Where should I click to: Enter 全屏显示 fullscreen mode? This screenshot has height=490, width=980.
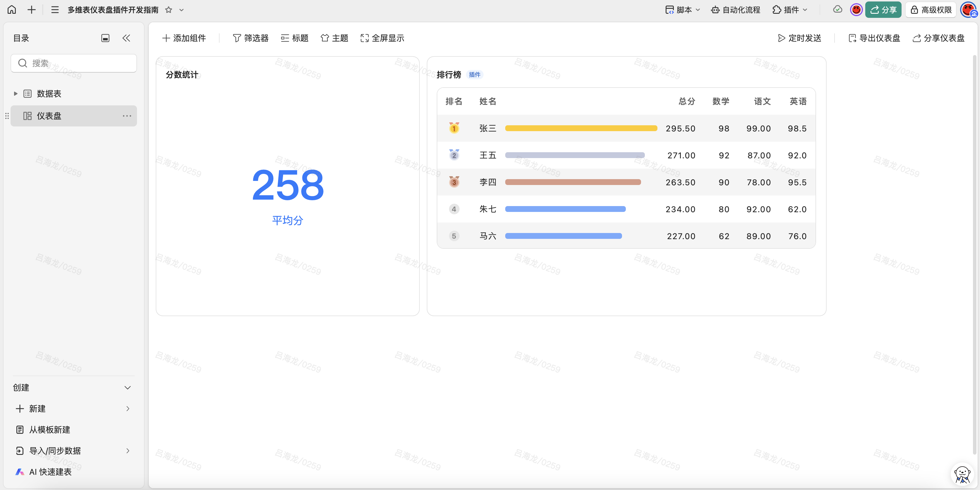382,38
